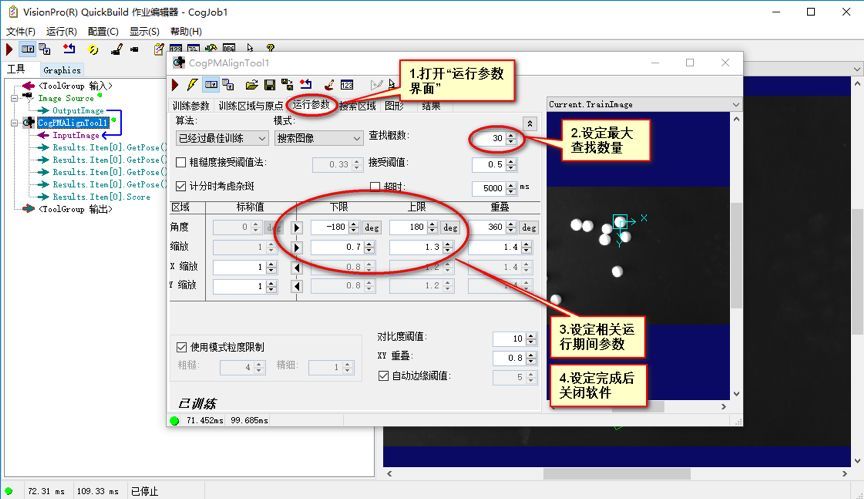Click the tool icon beside CogPMAlignTool1 tree node

(29, 122)
